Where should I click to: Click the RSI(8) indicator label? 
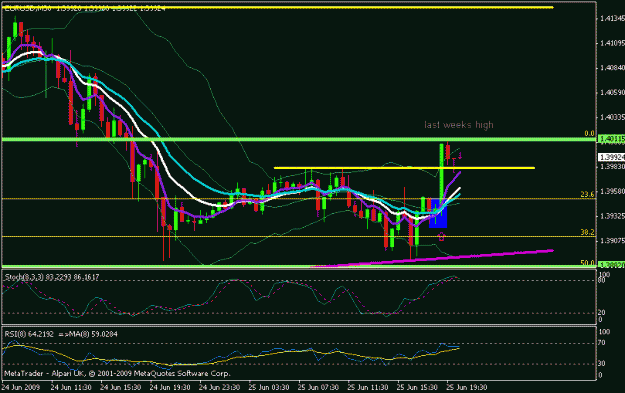tap(61, 334)
